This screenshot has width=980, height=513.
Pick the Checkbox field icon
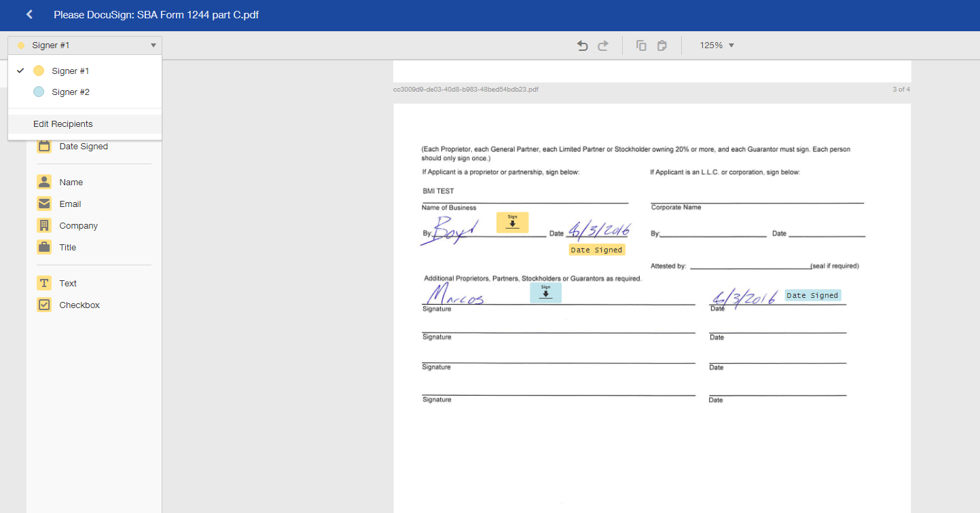click(44, 305)
